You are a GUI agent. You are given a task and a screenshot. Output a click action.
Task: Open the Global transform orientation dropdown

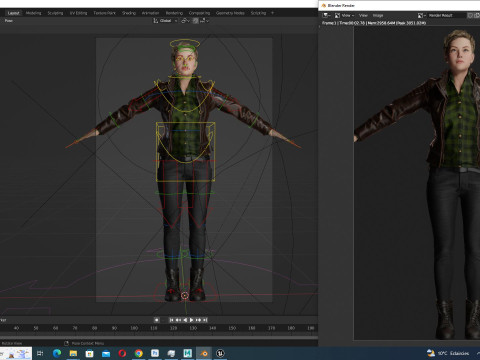coord(165,21)
